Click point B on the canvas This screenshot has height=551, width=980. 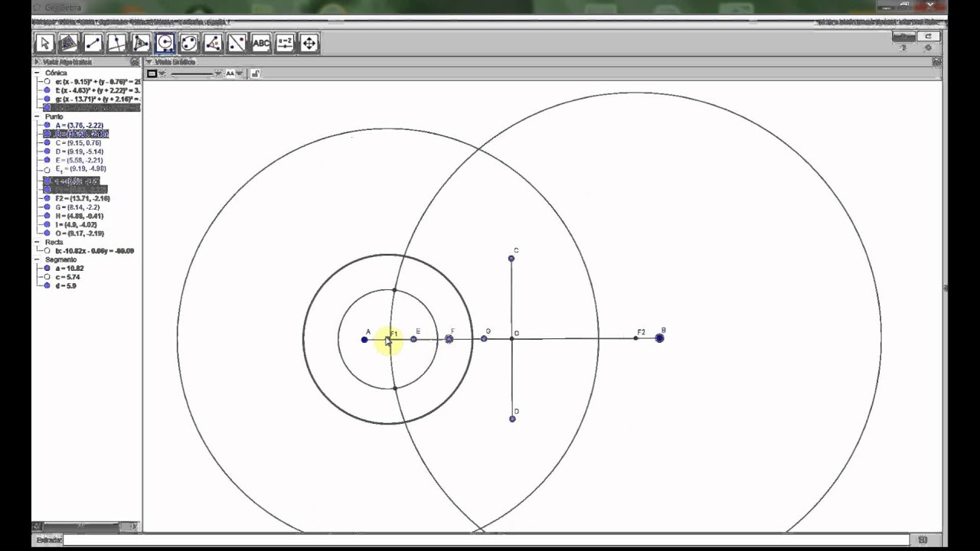pyautogui.click(x=659, y=337)
